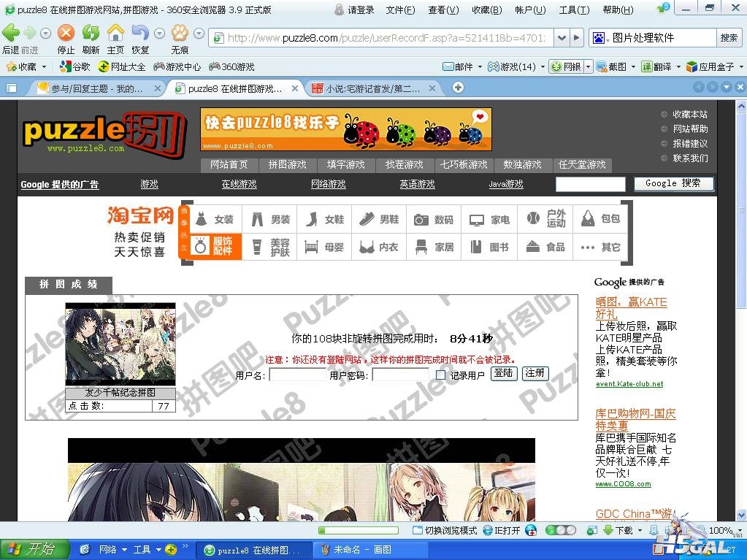This screenshot has height=560, width=747.
Task: Click the 网站帮助 link
Action: [x=690, y=129]
